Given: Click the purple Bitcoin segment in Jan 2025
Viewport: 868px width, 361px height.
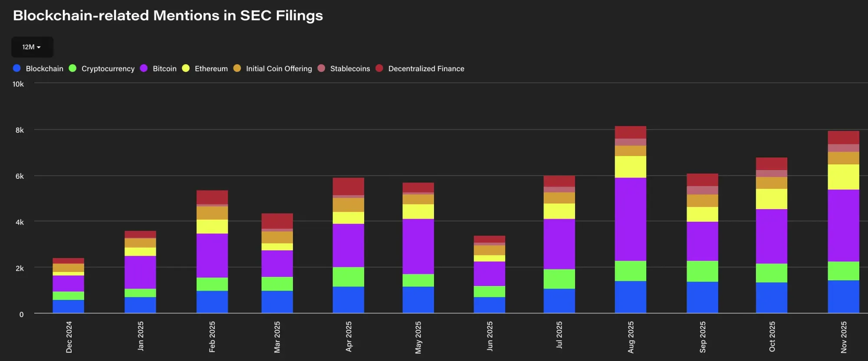Looking at the screenshot, I should click(140, 272).
